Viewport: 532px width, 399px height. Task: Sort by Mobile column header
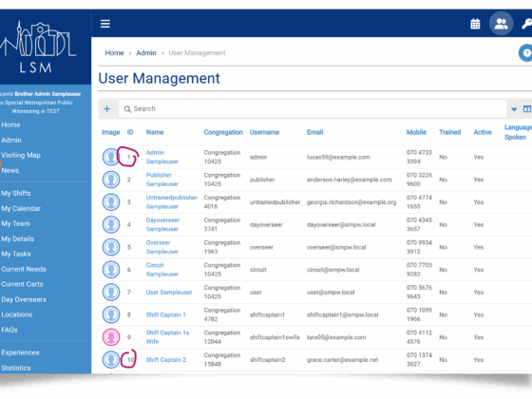point(416,132)
